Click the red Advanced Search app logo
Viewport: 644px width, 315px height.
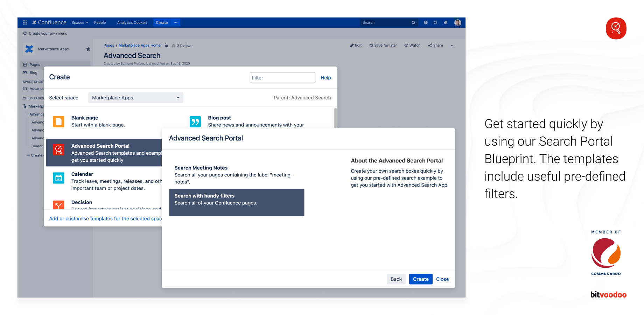pos(616,28)
